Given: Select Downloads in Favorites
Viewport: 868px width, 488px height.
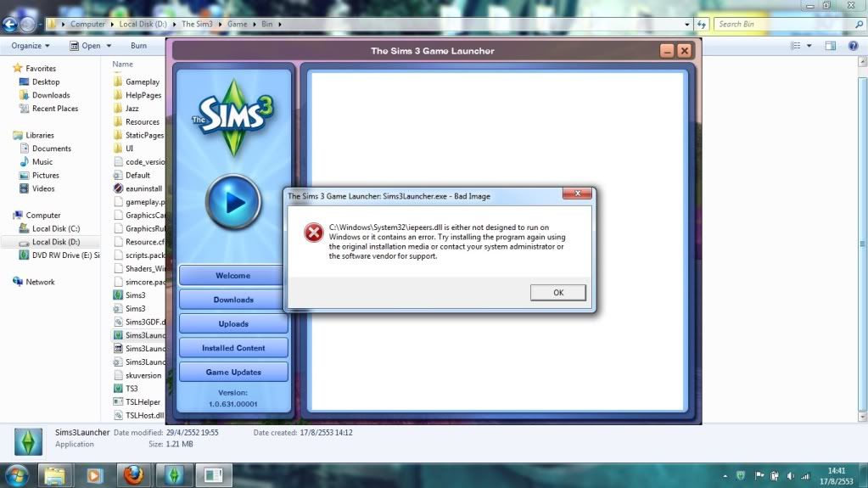Looking at the screenshot, I should tap(50, 95).
